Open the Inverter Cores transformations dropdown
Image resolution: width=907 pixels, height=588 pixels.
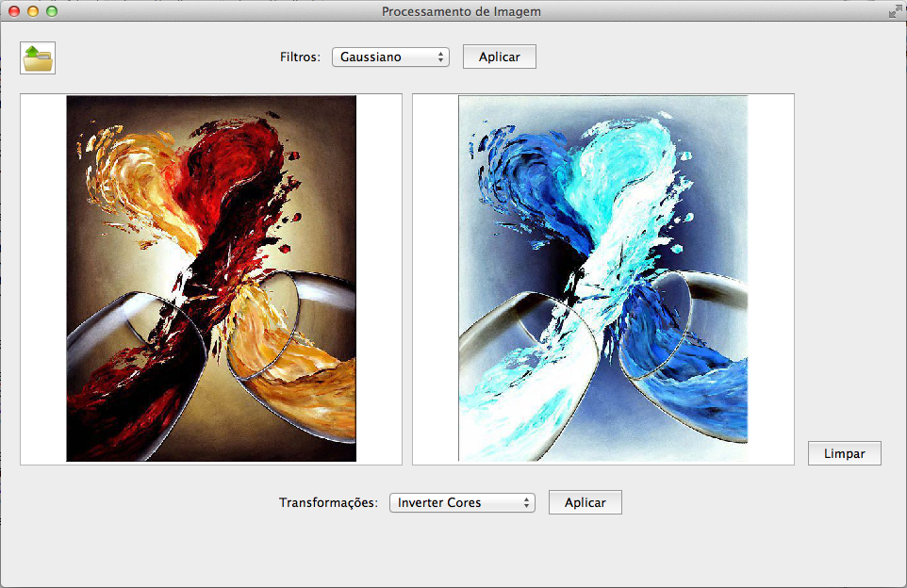click(462, 502)
